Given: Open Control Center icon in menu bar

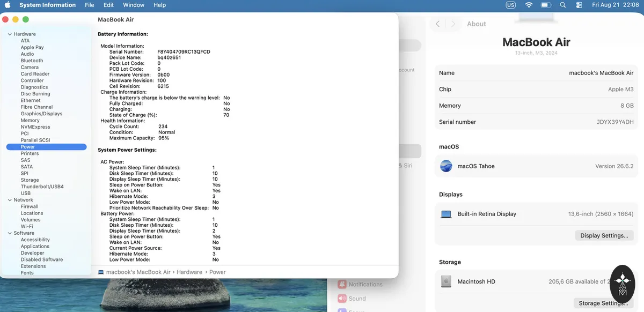Looking at the screenshot, I should [x=579, y=5].
